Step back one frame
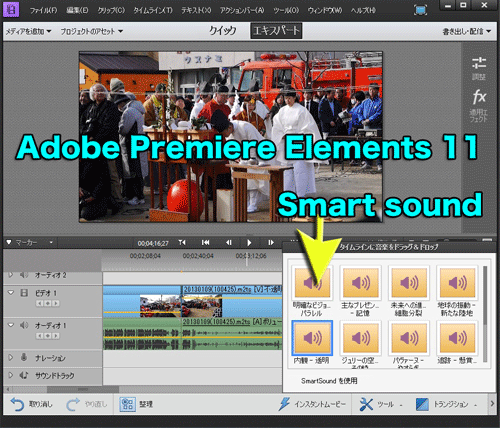Screen dimensions: 500x428 point(229,242)
